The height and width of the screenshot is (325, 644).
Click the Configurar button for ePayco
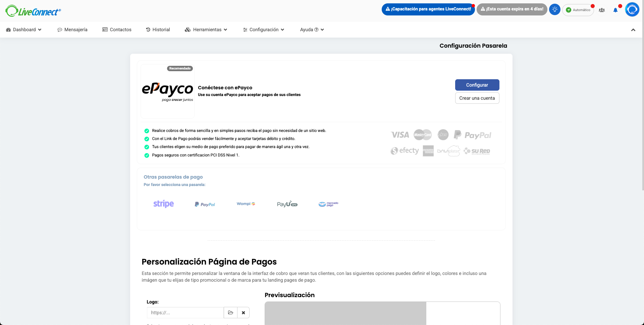pos(477,85)
